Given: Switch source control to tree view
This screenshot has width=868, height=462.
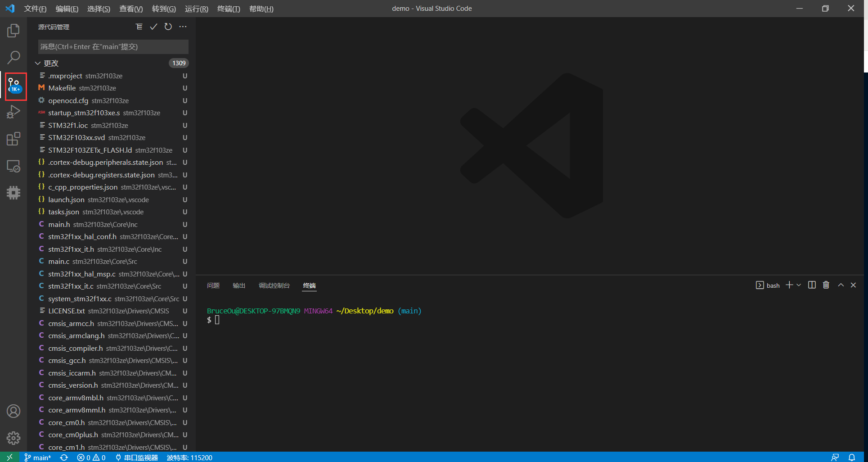Looking at the screenshot, I should [139, 27].
